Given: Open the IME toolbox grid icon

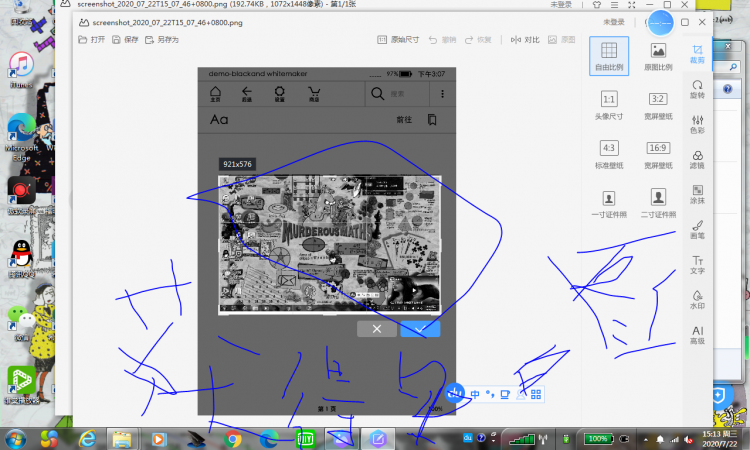Looking at the screenshot, I should (536, 394).
